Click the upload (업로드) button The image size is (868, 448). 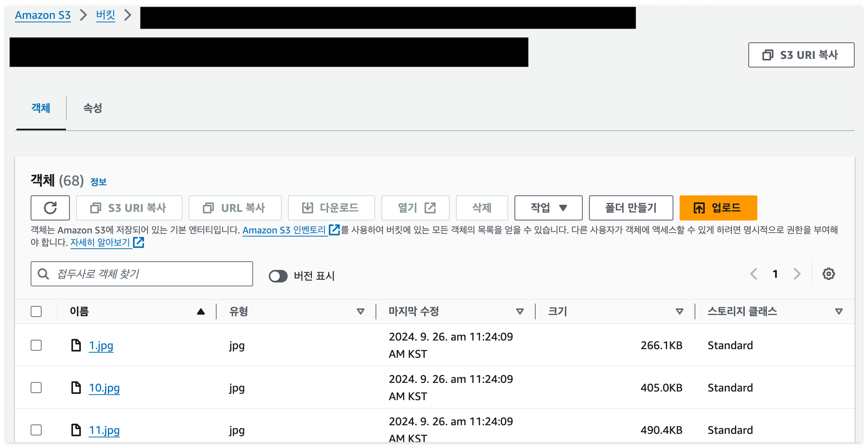click(x=718, y=208)
